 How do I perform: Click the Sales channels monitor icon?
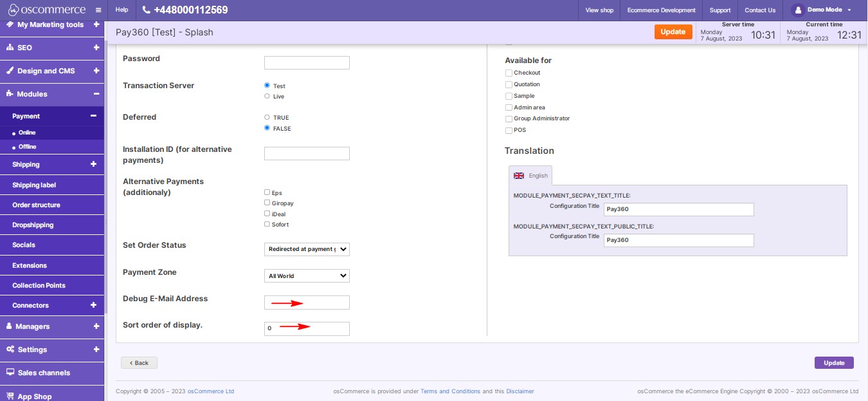(x=10, y=373)
